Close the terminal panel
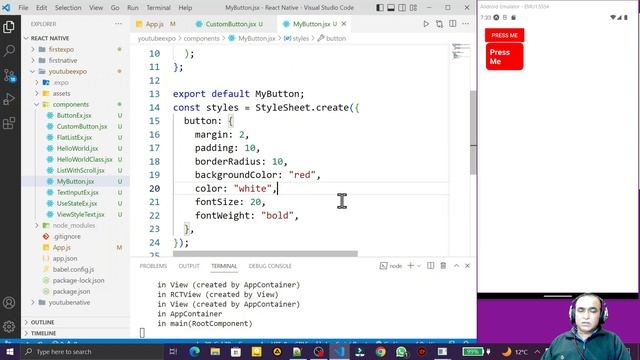This screenshot has width=640, height=360. click(x=467, y=266)
